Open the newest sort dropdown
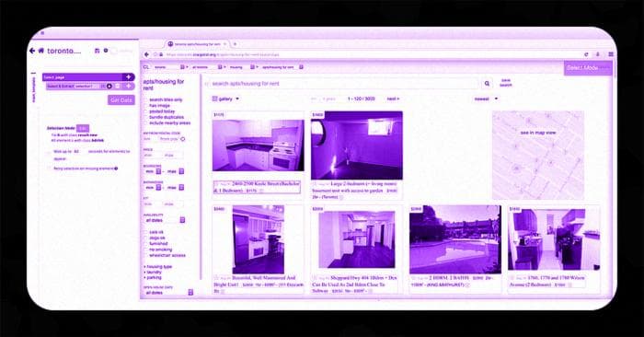Viewport: 644px width, 337px height. click(x=486, y=99)
